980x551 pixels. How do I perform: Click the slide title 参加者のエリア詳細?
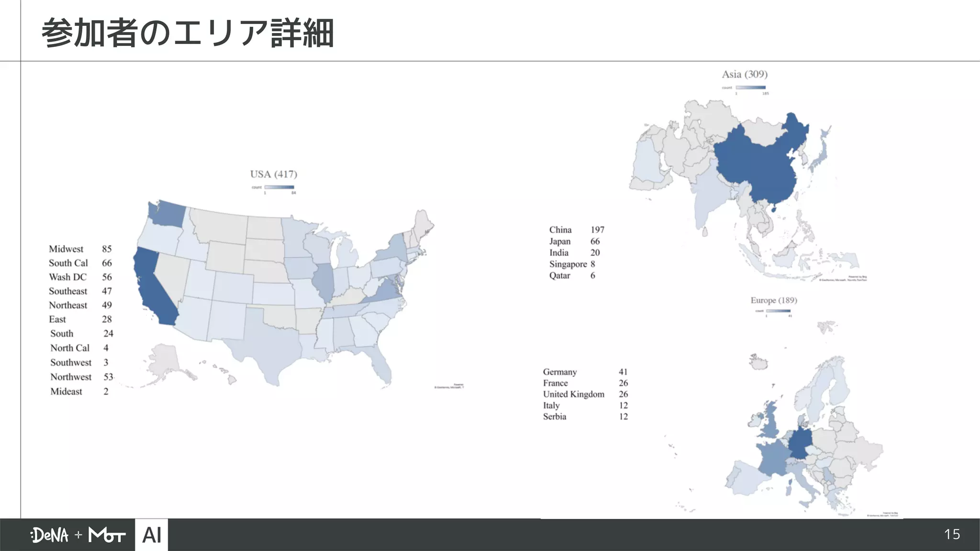(x=188, y=33)
